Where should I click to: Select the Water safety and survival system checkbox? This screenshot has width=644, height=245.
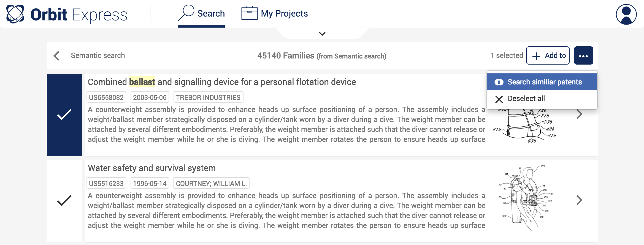point(64,201)
